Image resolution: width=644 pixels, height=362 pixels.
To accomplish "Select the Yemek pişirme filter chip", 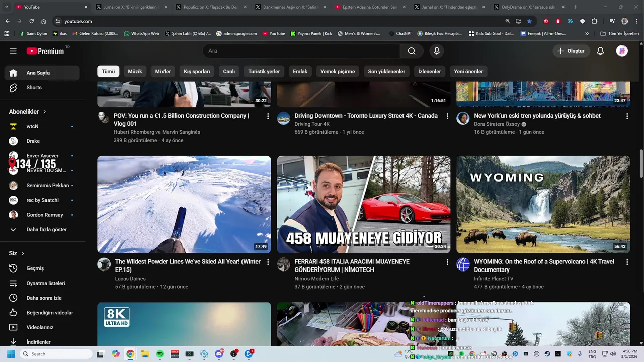I will [338, 71].
